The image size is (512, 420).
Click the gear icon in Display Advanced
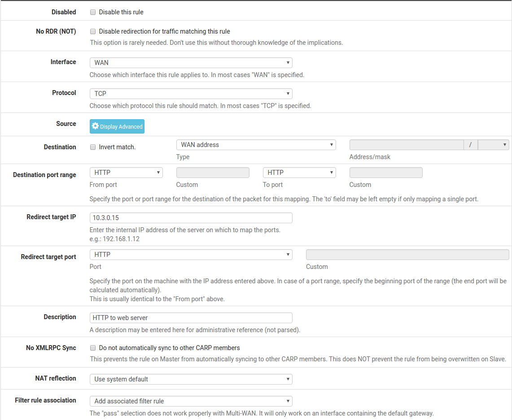(x=95, y=126)
